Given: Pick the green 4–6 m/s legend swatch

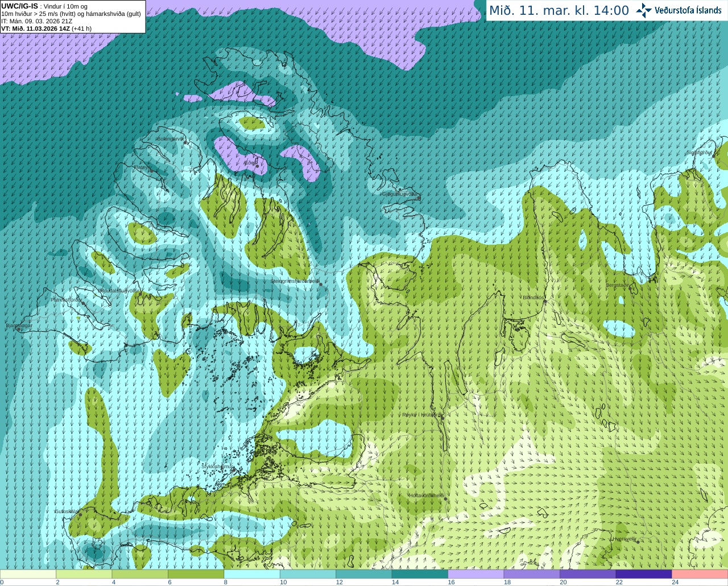Looking at the screenshot, I should tap(140, 574).
